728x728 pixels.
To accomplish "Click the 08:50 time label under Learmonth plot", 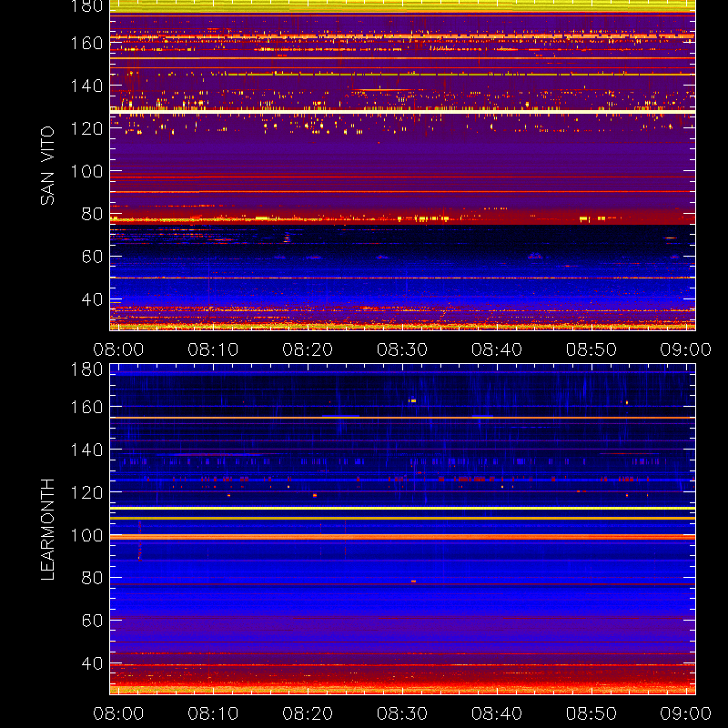I will 591,713.
